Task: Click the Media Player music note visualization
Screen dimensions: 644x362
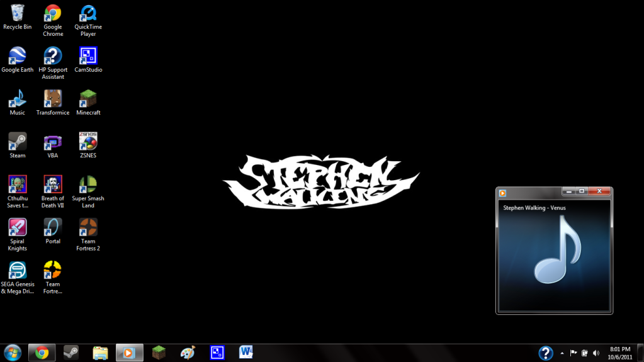Action: pyautogui.click(x=557, y=249)
